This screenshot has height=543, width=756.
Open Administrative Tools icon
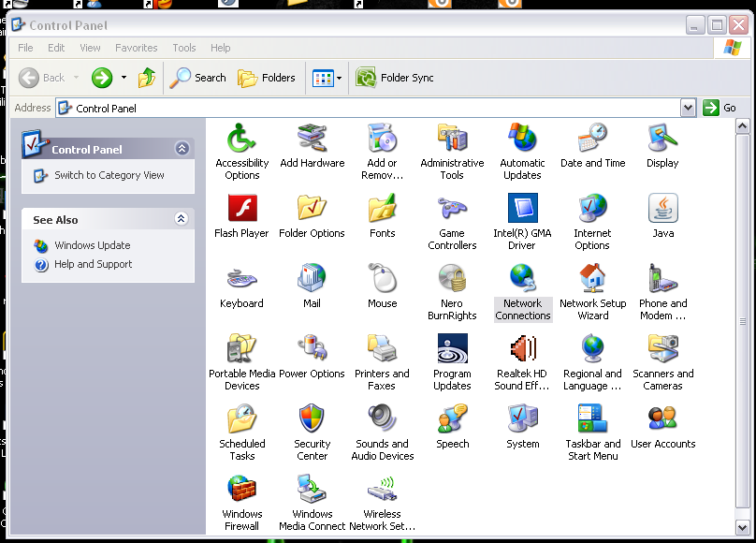[x=452, y=138]
